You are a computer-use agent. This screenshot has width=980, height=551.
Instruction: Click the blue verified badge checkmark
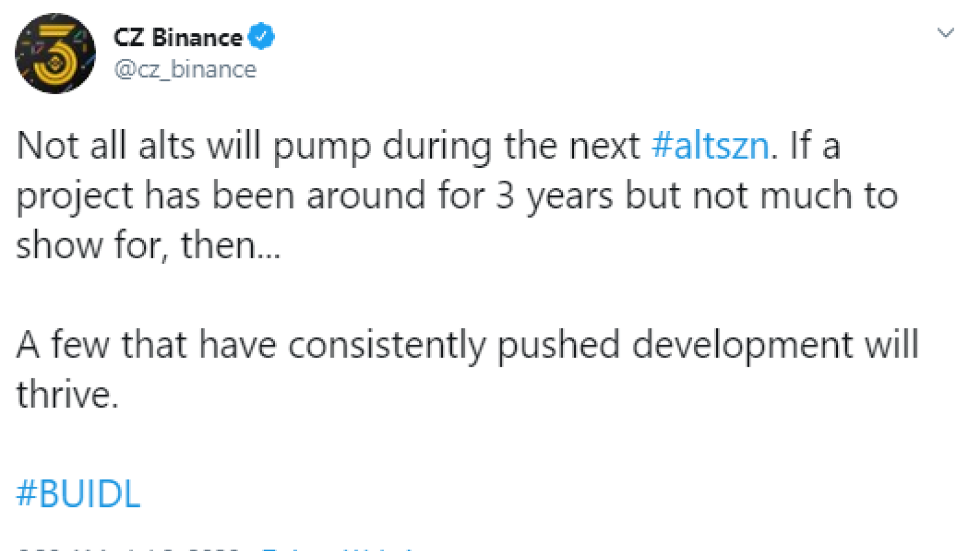pos(261,37)
